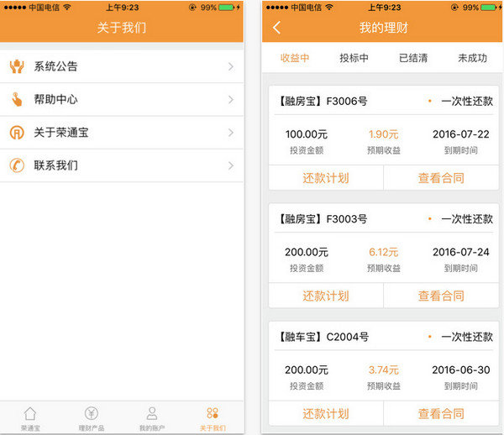The width and height of the screenshot is (504, 435).
Task: Switch to the 收益中 tab
Action: pos(295,58)
